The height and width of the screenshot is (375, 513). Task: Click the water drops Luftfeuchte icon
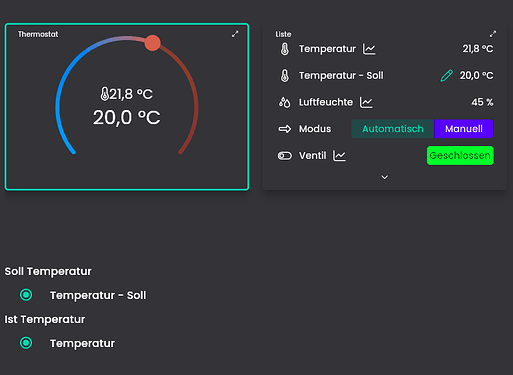pyautogui.click(x=285, y=102)
